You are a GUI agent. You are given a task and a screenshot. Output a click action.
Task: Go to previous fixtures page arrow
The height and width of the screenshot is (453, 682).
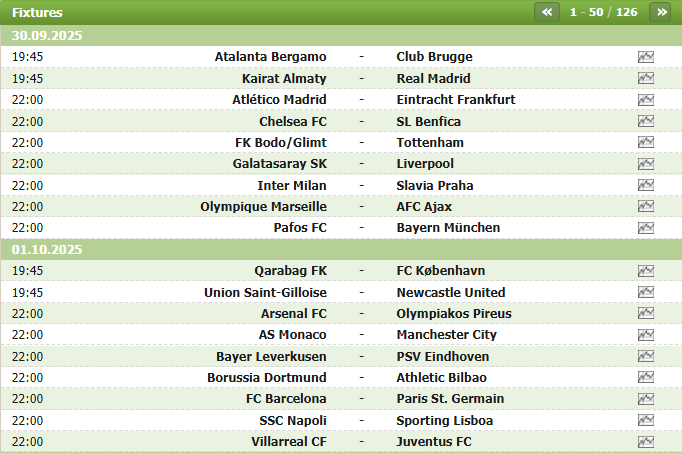pos(547,12)
